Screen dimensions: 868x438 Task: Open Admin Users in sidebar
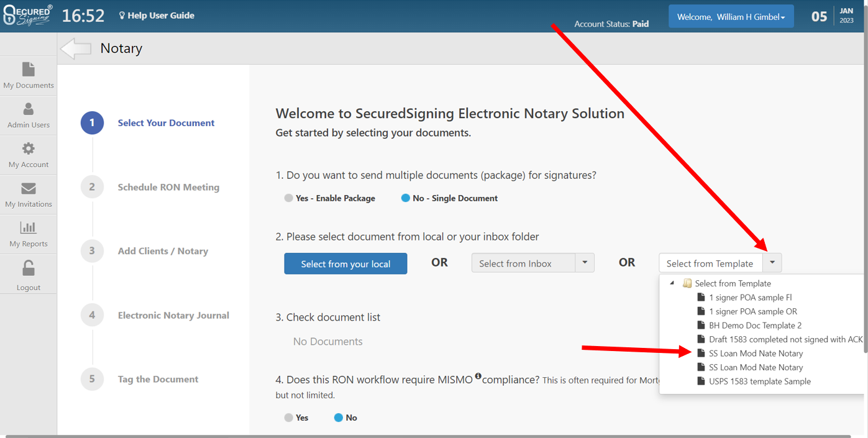click(29, 116)
